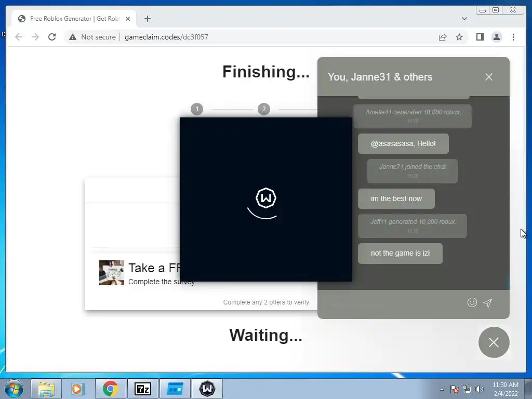The width and height of the screenshot is (532, 399).
Task: Reload the gameclaim.codes page
Action: click(x=52, y=37)
